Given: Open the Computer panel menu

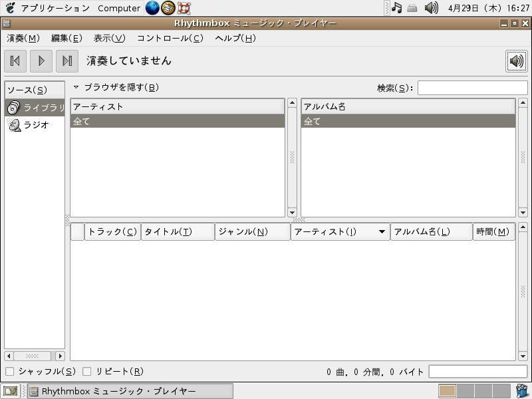Looking at the screenshot, I should pos(119,8).
